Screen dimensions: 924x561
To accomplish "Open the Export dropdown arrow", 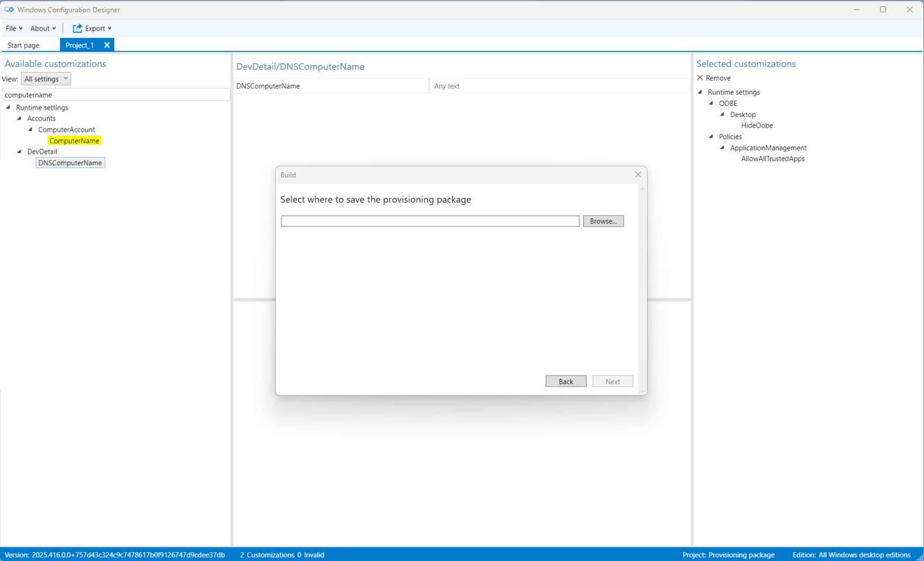I will (109, 28).
